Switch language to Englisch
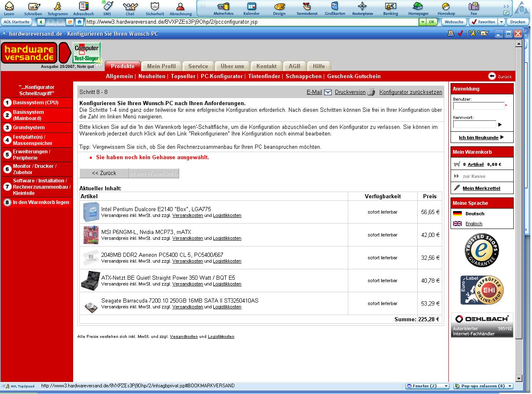The width and height of the screenshot is (532, 394). click(x=474, y=224)
